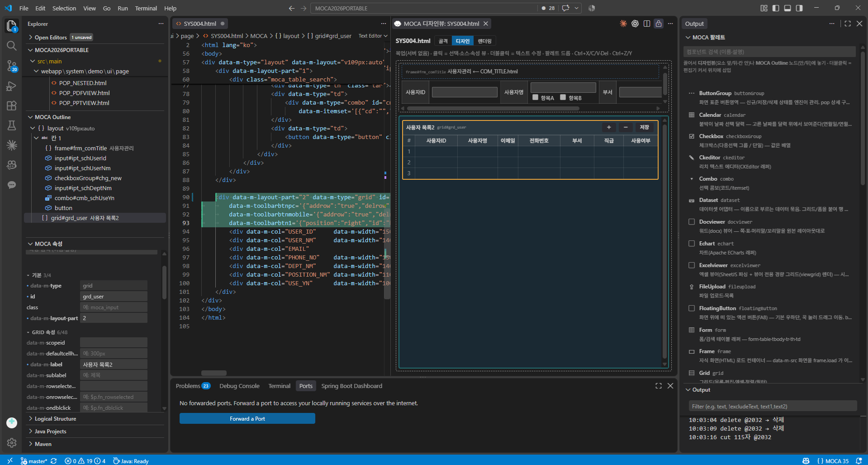Image resolution: width=868 pixels, height=465 pixels.
Task: Open the Extensions view
Action: pyautogui.click(x=12, y=106)
